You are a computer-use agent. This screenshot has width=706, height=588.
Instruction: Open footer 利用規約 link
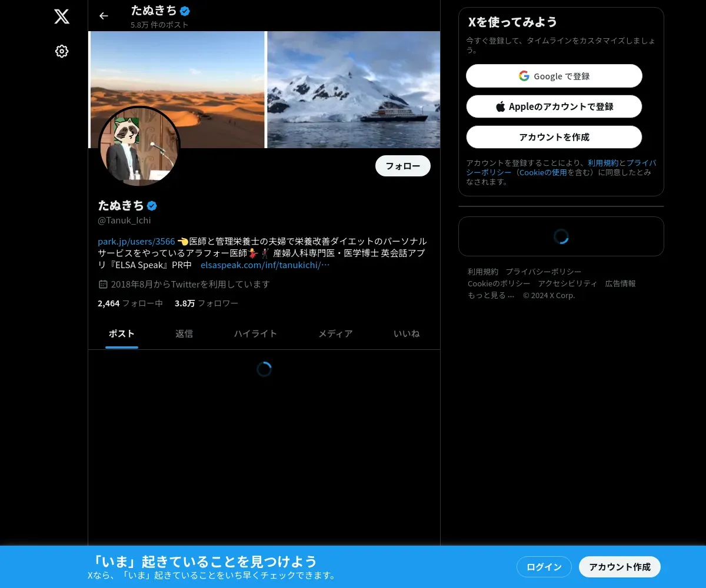tap(483, 272)
